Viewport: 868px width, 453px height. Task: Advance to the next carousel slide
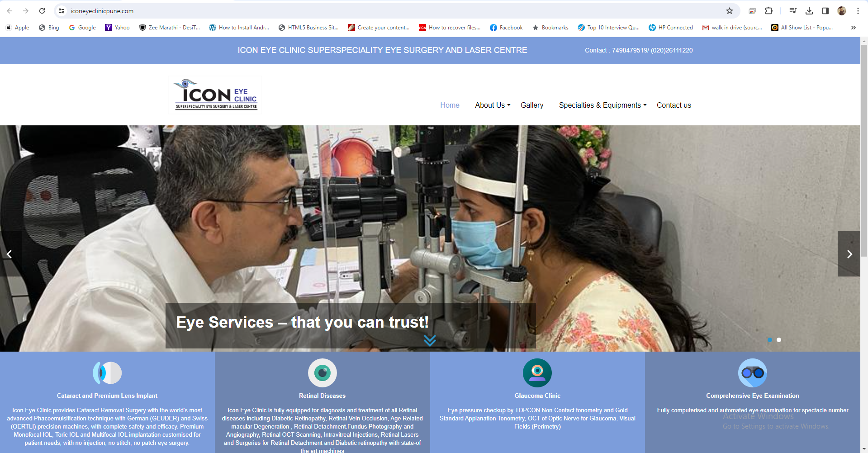849,254
